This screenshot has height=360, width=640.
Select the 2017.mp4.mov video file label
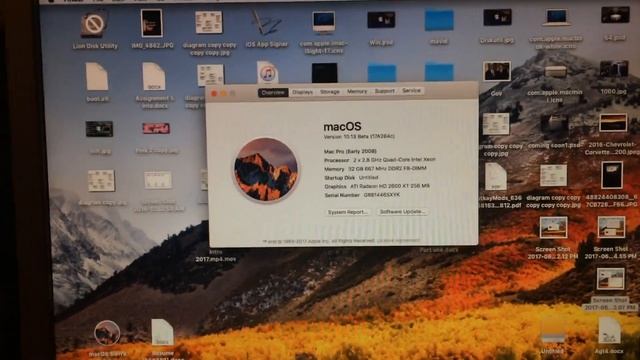pyautogui.click(x=216, y=259)
